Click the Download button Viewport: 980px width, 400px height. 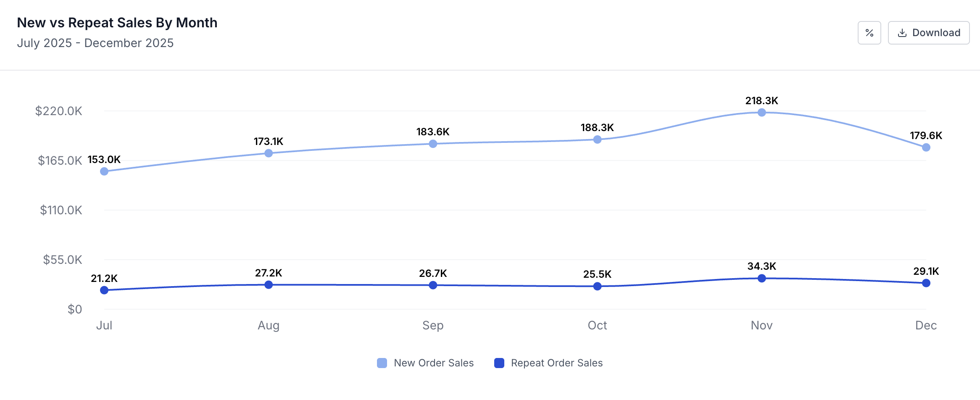pyautogui.click(x=928, y=32)
